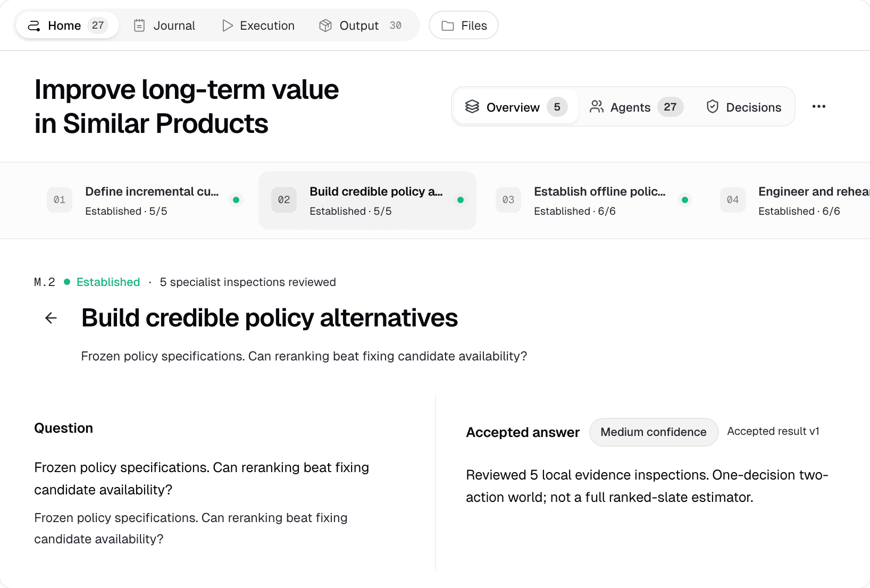Click the Accepted answer heading
Screen dimensions: 870x588
click(523, 432)
